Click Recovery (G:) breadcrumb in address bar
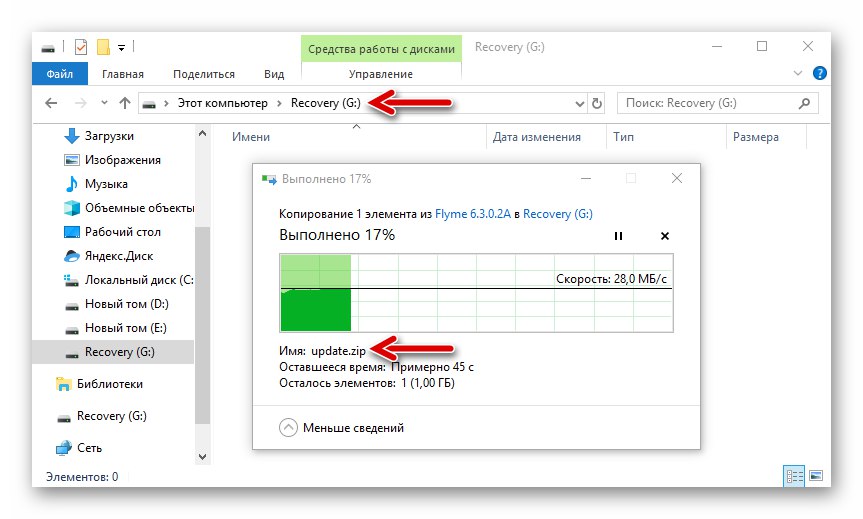 tap(325, 103)
